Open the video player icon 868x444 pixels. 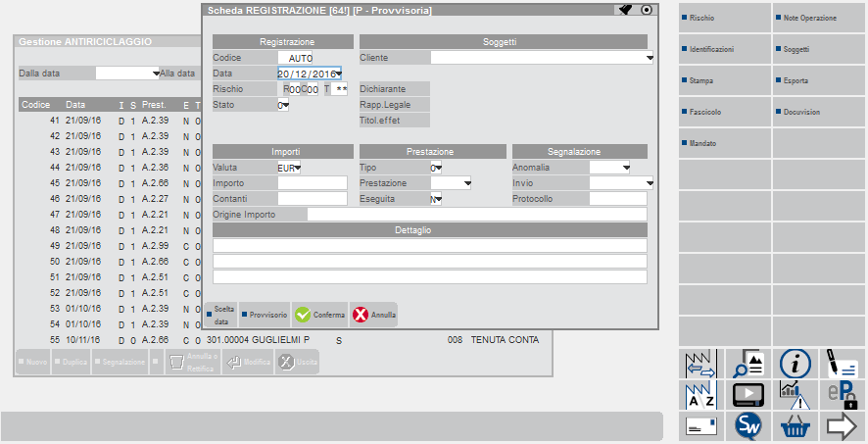(748, 395)
